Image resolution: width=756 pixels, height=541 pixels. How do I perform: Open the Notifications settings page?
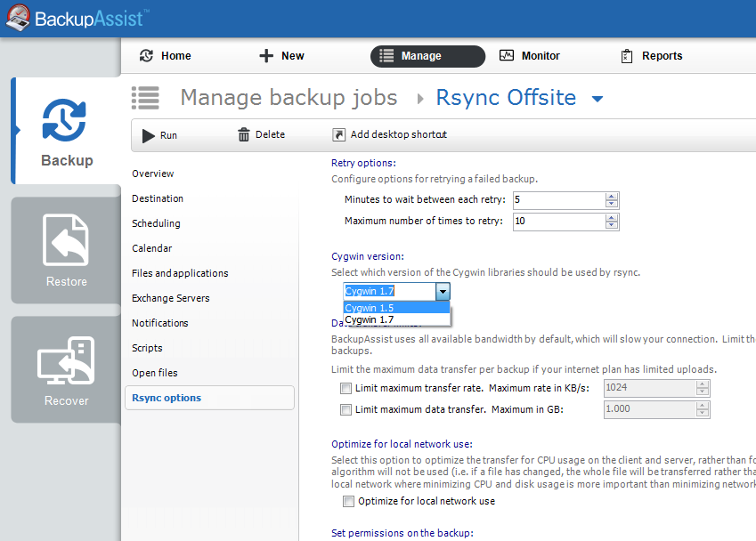click(x=160, y=323)
